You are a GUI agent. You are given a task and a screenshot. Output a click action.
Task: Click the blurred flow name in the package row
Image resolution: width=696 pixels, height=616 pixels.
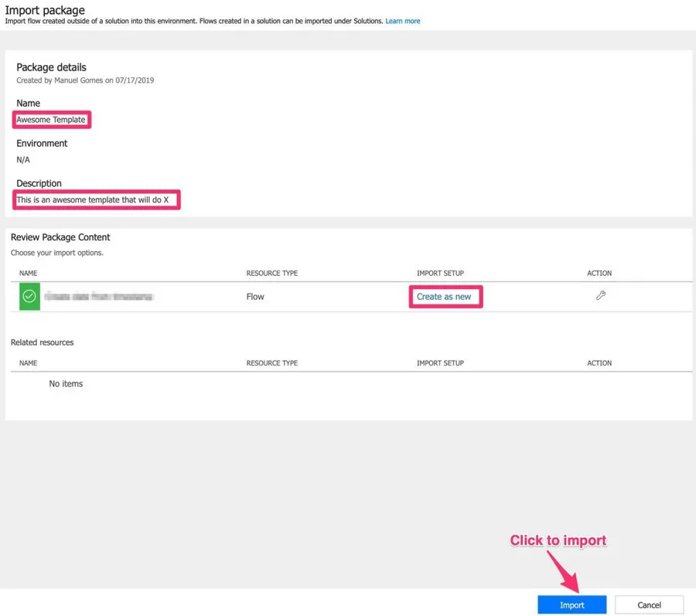(98, 297)
